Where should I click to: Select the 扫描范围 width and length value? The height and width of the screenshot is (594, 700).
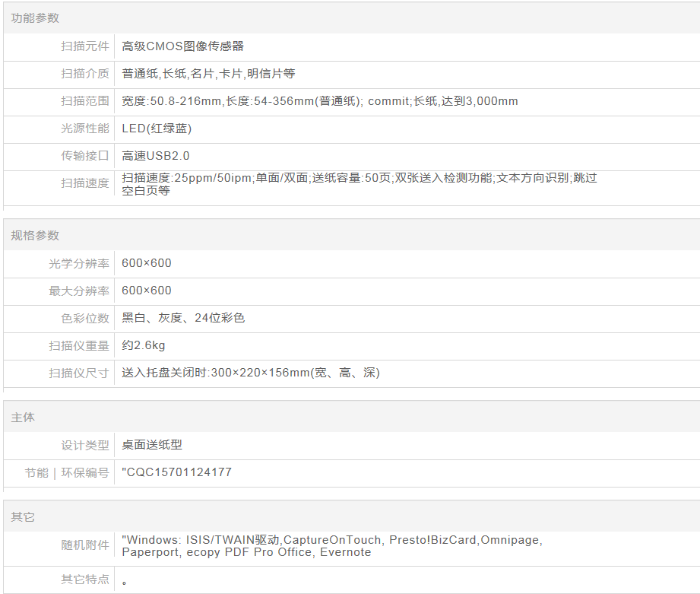320,101
